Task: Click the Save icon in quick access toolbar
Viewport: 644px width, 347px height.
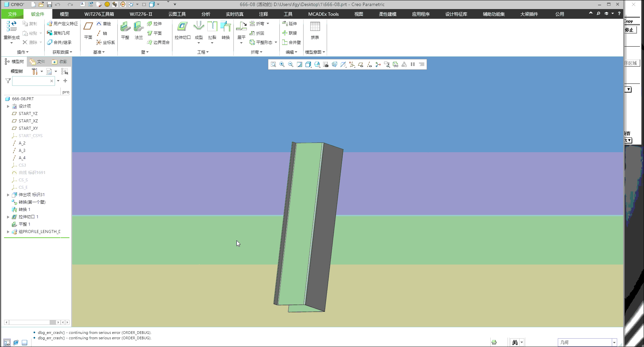Action: tap(49, 4)
